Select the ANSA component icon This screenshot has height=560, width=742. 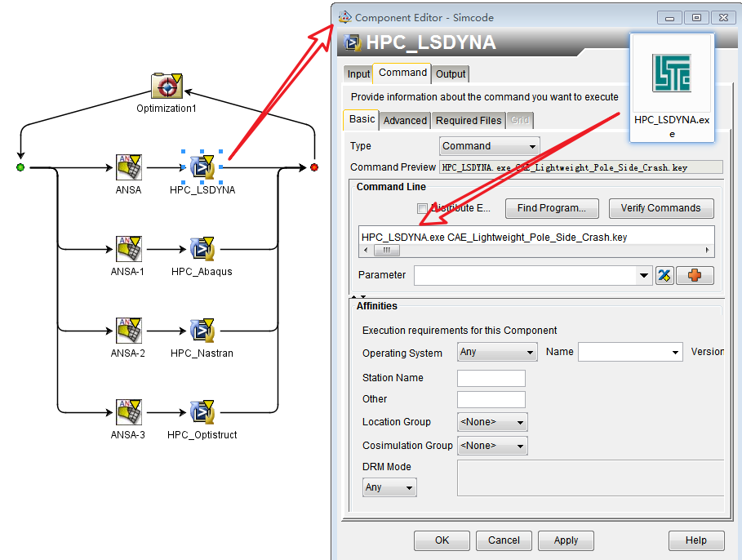[x=129, y=167]
